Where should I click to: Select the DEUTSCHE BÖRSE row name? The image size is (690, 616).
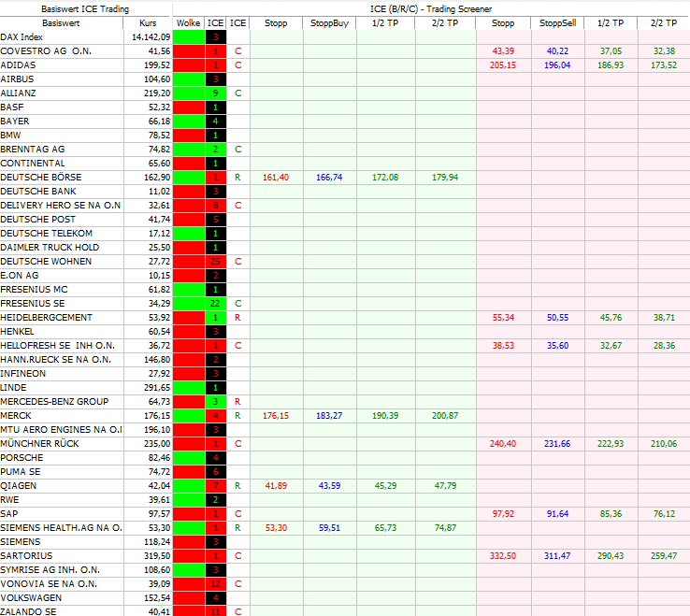coord(41,178)
